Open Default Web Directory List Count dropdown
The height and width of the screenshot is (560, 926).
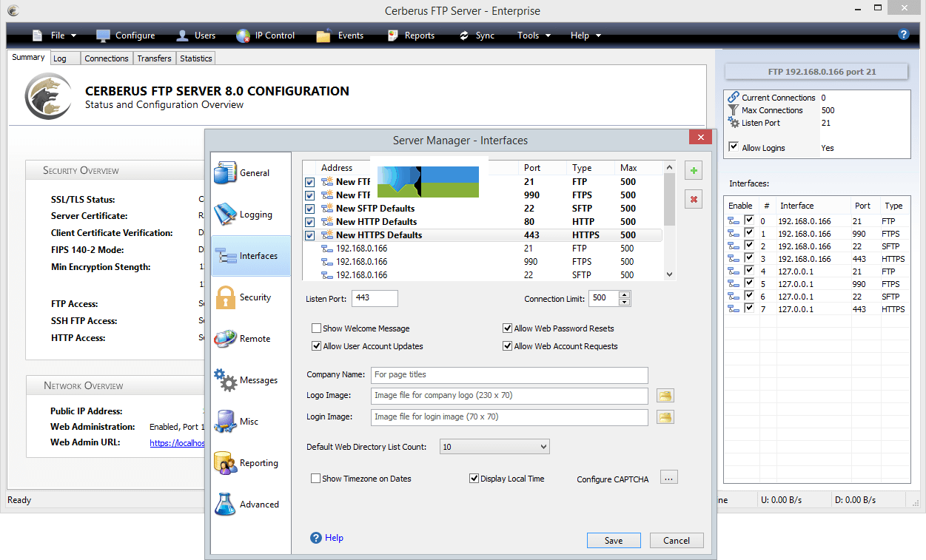coord(494,447)
